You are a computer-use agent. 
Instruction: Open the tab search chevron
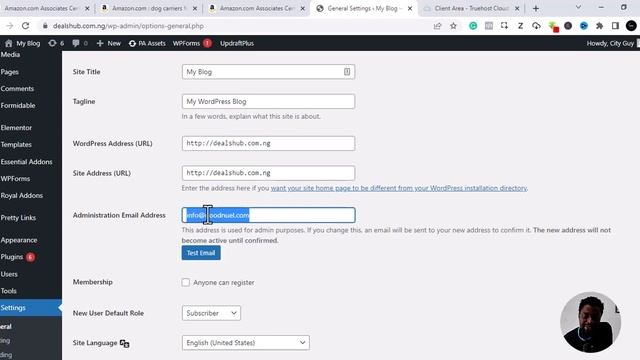pyautogui.click(x=578, y=7)
